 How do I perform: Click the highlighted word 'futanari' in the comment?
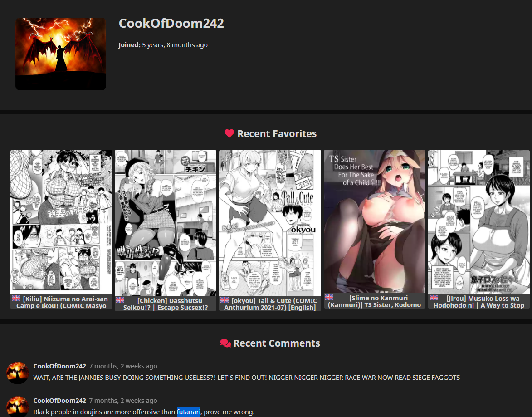(189, 412)
